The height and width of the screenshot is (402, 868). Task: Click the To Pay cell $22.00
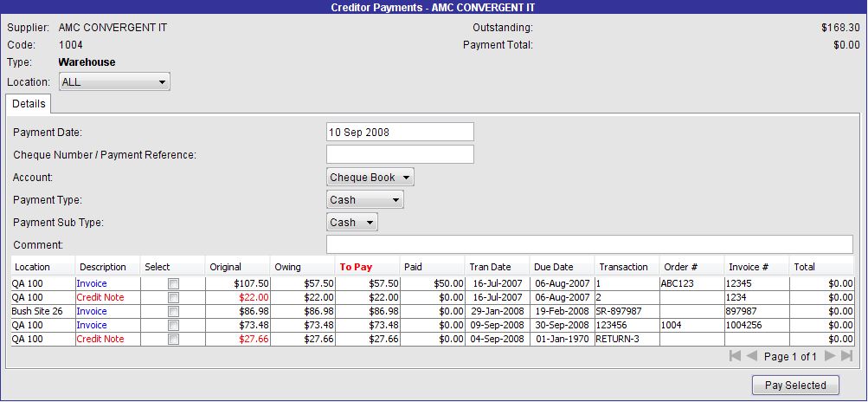[368, 297]
